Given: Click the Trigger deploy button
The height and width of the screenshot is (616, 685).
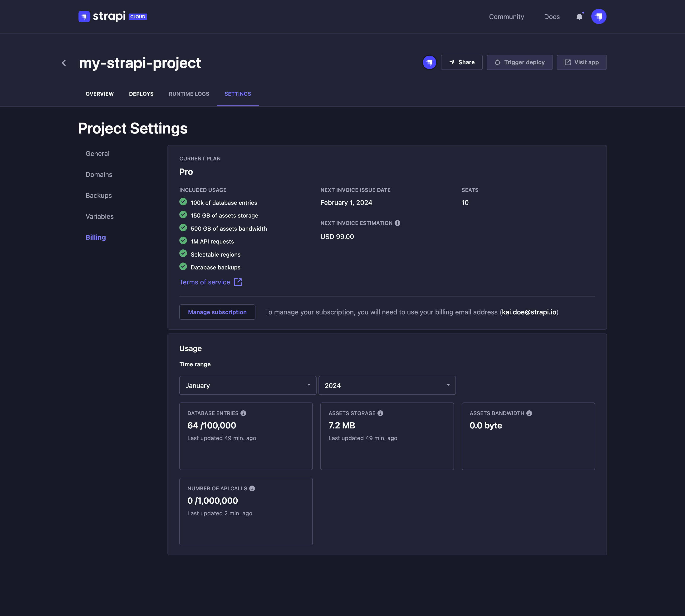Looking at the screenshot, I should [520, 62].
